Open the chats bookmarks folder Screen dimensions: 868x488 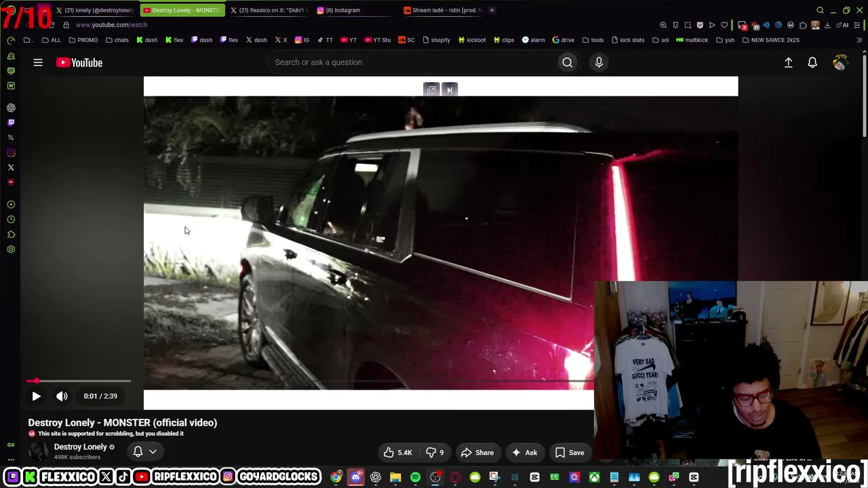tap(117, 40)
